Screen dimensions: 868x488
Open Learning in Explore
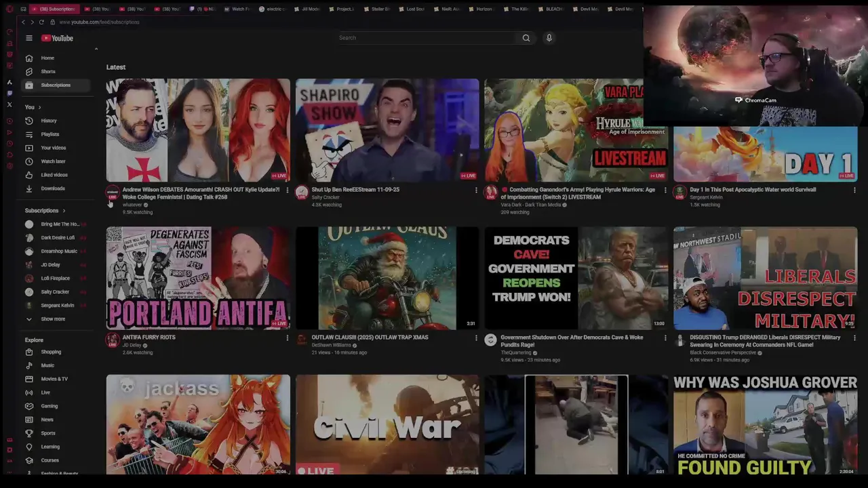[57, 447]
